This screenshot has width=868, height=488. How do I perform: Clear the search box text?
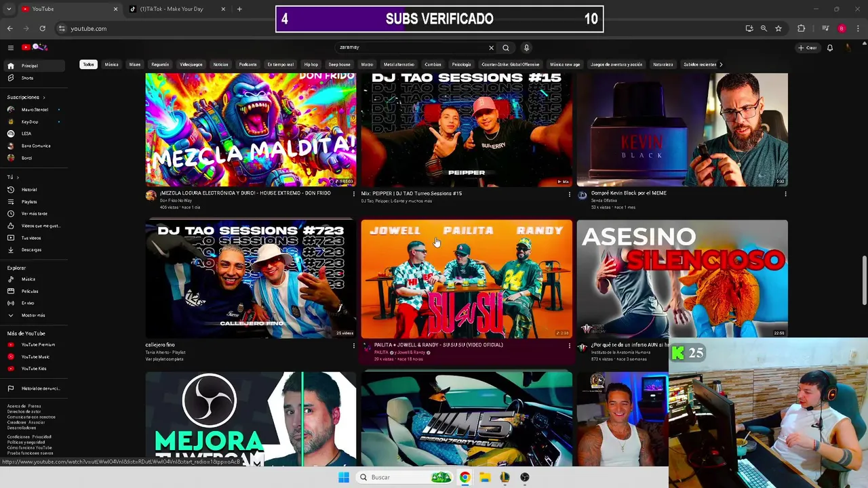(x=491, y=47)
